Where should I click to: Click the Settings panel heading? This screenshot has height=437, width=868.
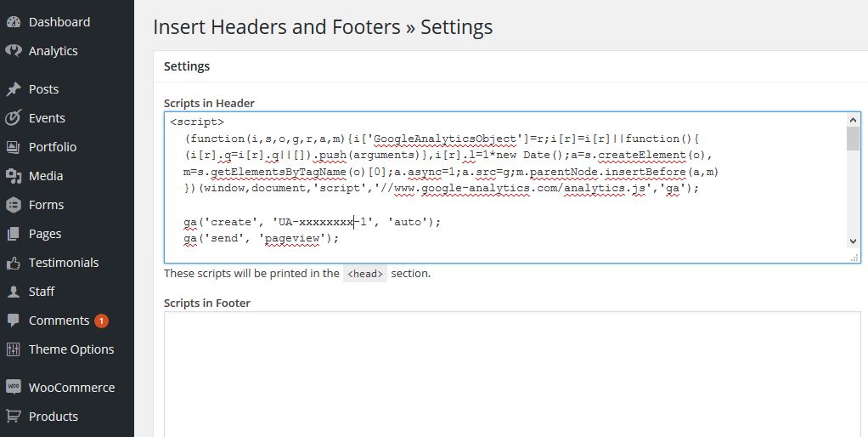[187, 66]
